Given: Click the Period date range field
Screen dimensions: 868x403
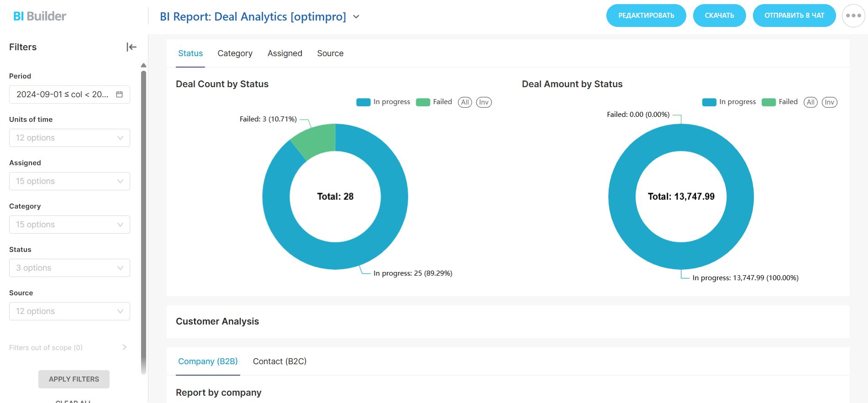Looking at the screenshot, I should (63, 94).
